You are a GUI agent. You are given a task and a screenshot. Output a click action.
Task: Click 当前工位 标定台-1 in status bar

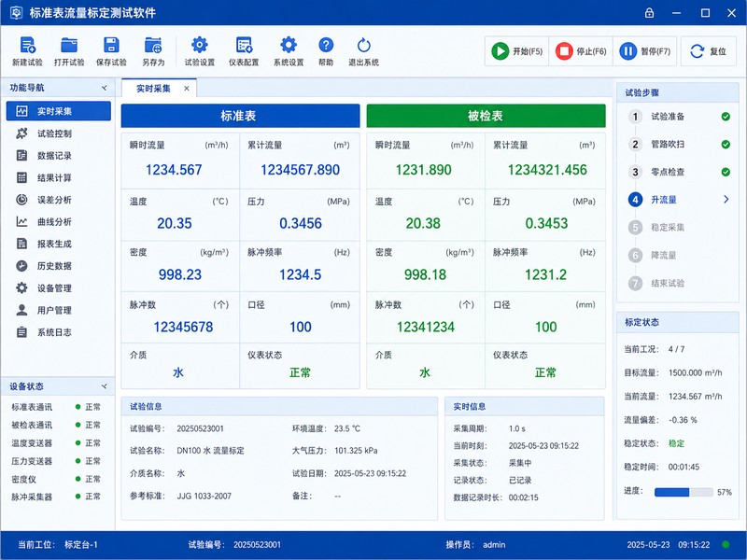(57, 544)
